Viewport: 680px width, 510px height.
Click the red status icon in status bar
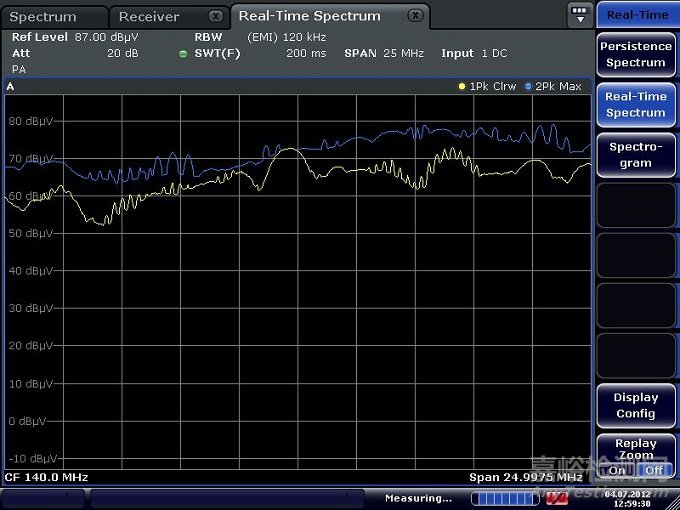[557, 498]
